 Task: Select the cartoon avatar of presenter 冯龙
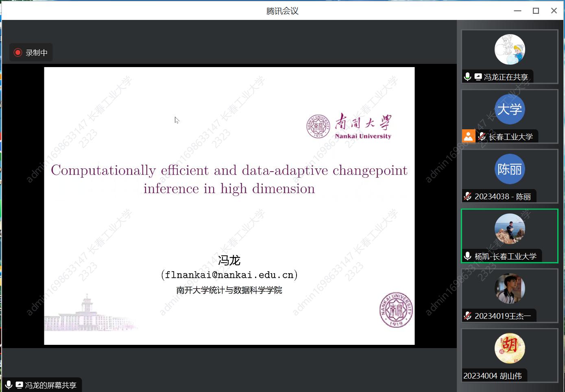point(510,50)
